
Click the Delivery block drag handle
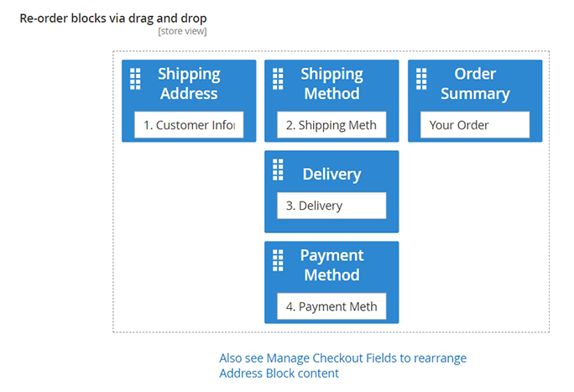pos(278,169)
